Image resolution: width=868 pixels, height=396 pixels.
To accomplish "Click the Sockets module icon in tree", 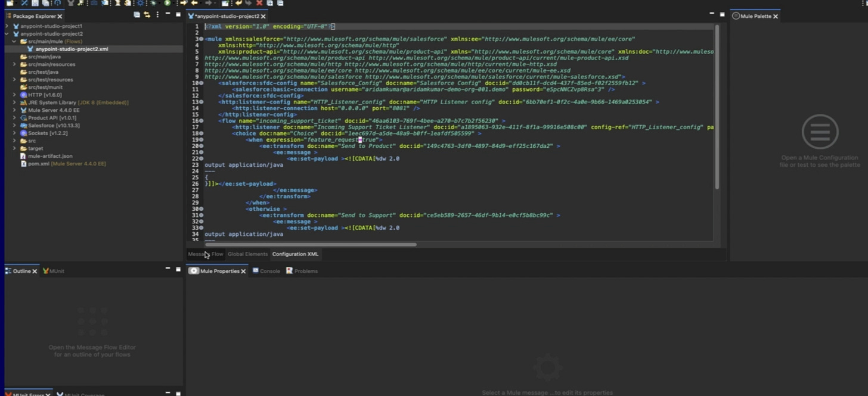I will coord(23,133).
